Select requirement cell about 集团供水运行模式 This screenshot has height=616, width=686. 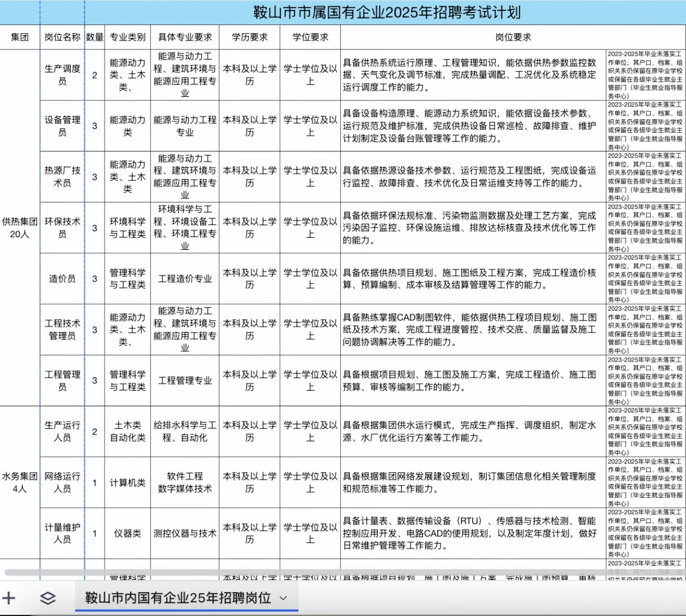473,431
